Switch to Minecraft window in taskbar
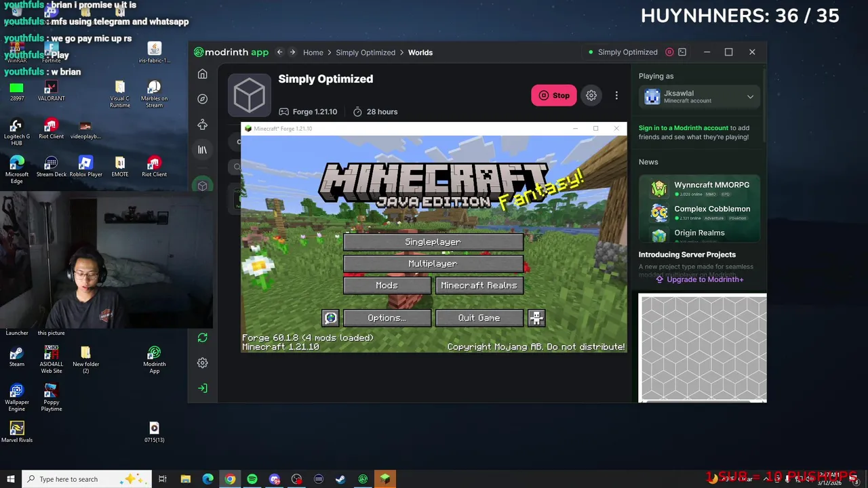Viewport: 868px width, 488px height. point(384,479)
